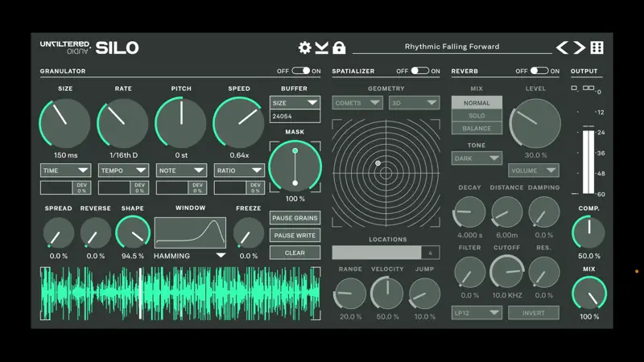Click the REVERSE knob

pos(95,232)
